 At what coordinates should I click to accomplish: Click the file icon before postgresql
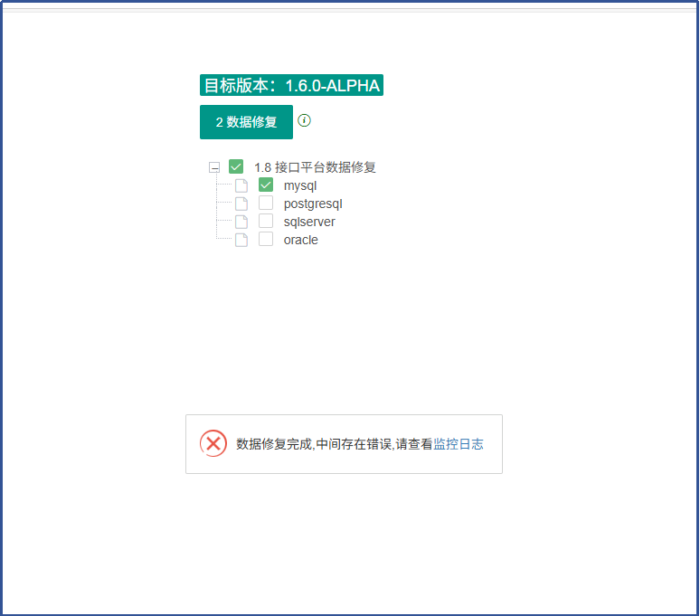tap(241, 204)
